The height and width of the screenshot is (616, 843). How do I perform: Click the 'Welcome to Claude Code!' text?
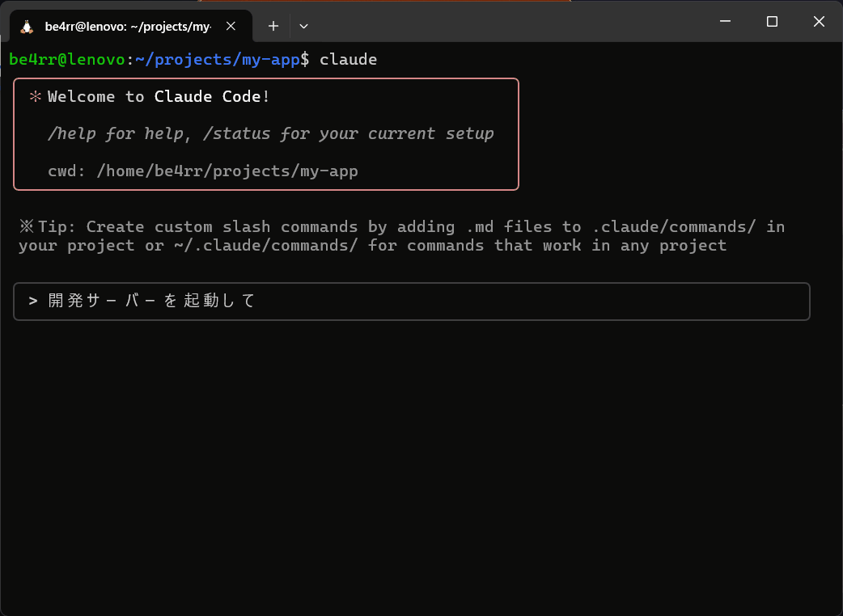click(x=159, y=97)
